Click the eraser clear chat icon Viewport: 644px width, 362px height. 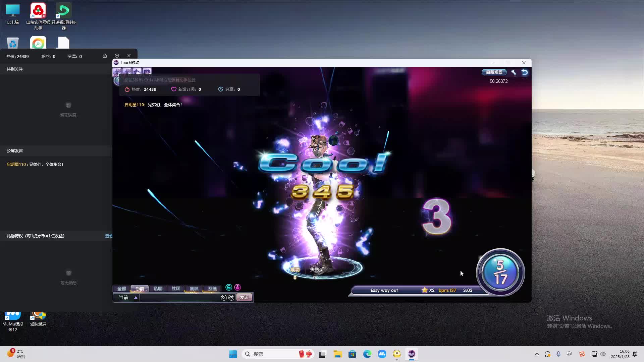[x=224, y=298]
